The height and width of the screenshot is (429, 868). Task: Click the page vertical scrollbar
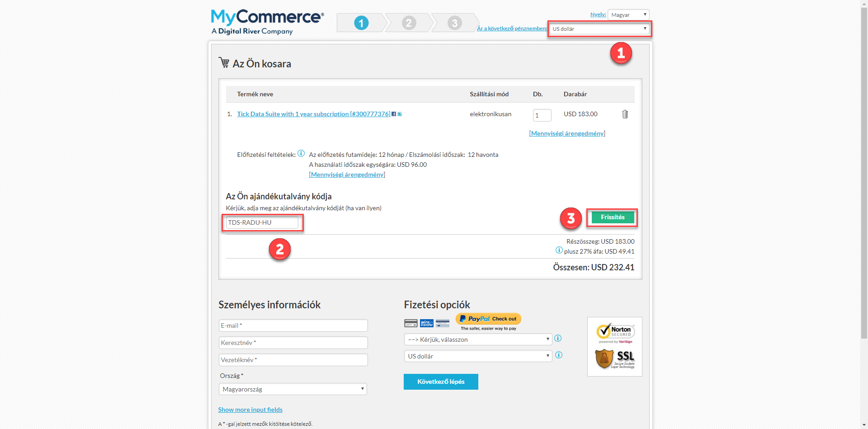pos(864,172)
